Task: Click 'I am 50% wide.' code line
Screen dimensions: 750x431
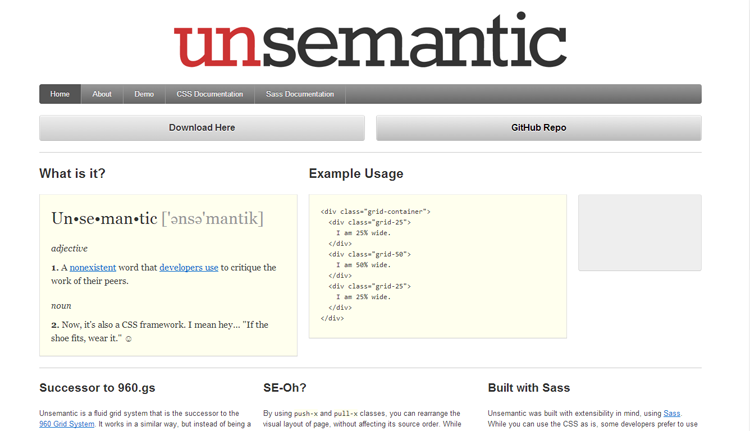Action: click(364, 265)
